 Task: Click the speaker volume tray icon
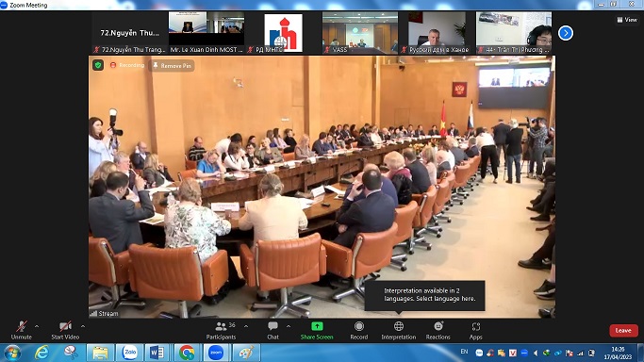[x=536, y=353]
